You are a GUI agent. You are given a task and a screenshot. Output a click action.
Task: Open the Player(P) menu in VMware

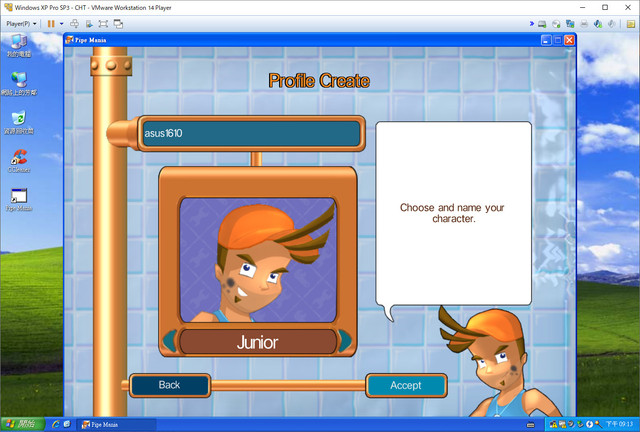21,24
